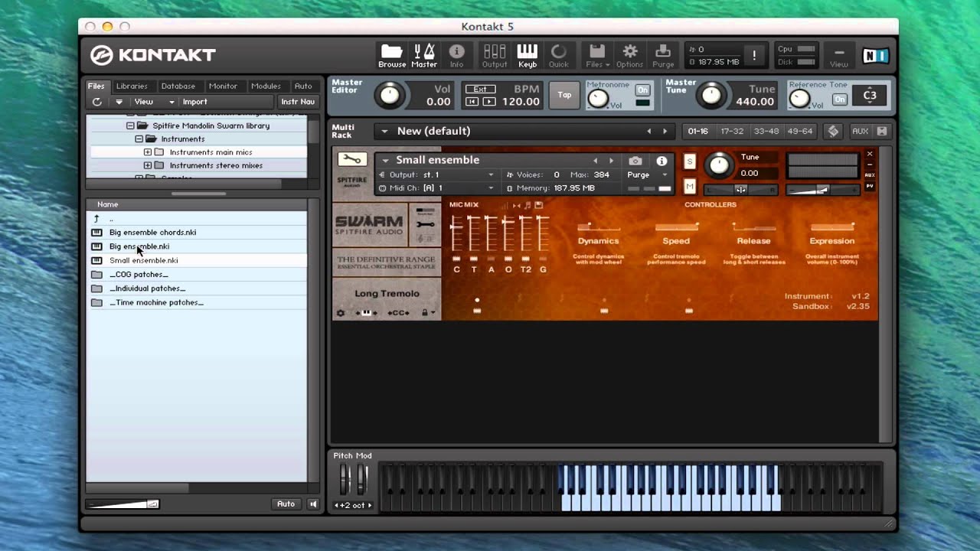Image resolution: width=980 pixels, height=551 pixels.
Task: Open the New (default) multi dropdown
Action: [384, 132]
